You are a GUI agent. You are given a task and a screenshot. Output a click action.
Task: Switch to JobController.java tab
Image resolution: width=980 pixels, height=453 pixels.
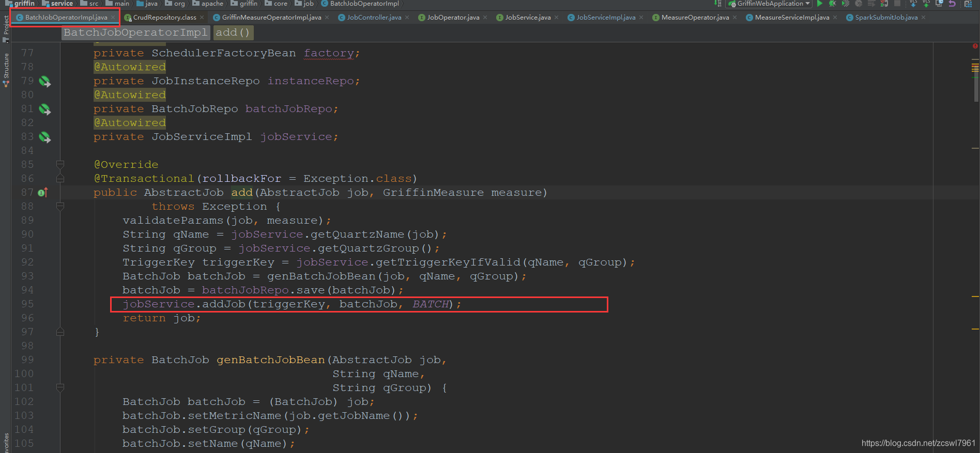(x=374, y=18)
